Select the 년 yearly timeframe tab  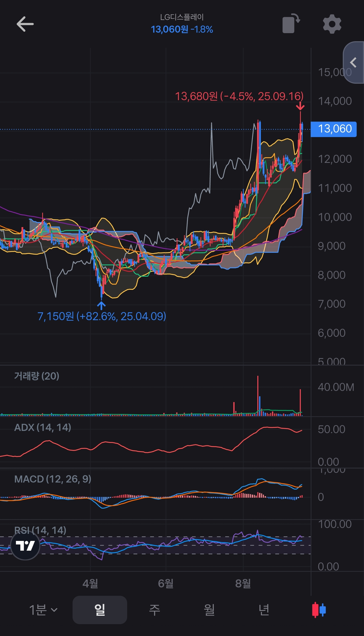tap(264, 610)
